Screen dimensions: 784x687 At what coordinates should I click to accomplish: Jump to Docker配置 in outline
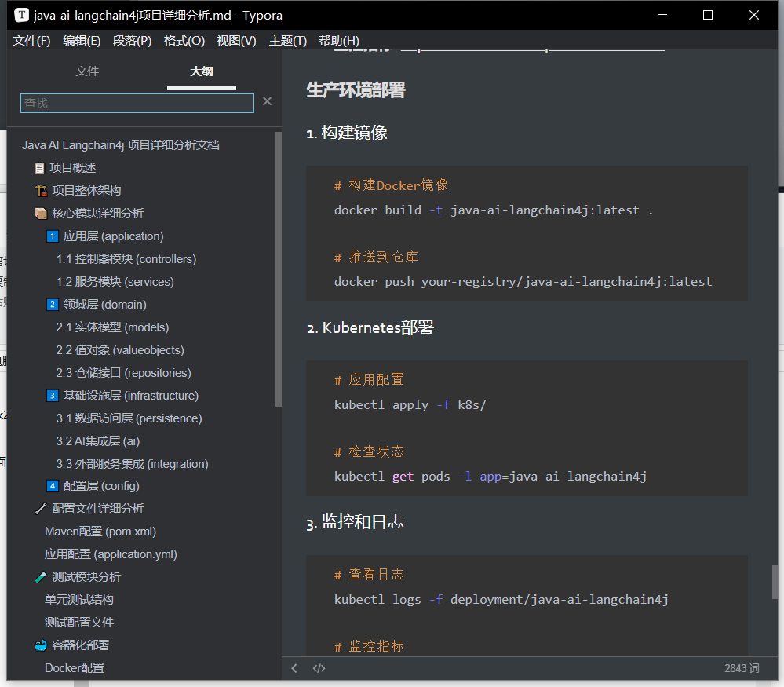pos(75,668)
